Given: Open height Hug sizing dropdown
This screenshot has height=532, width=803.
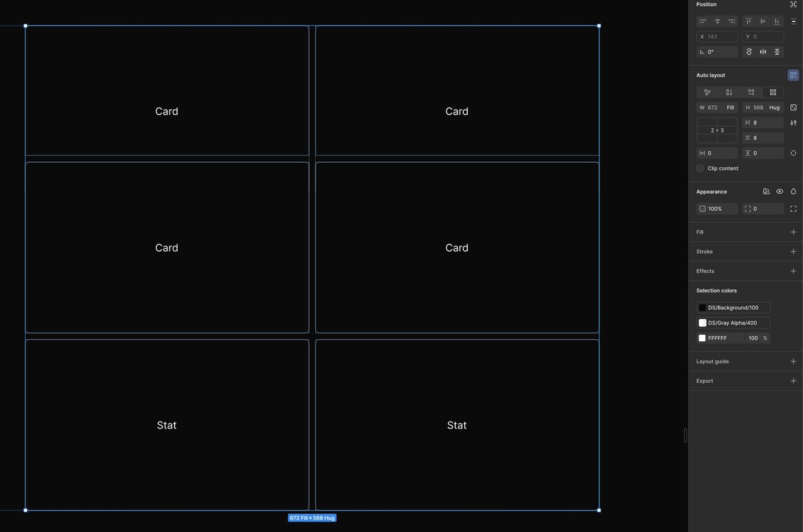Looking at the screenshot, I should (774, 108).
